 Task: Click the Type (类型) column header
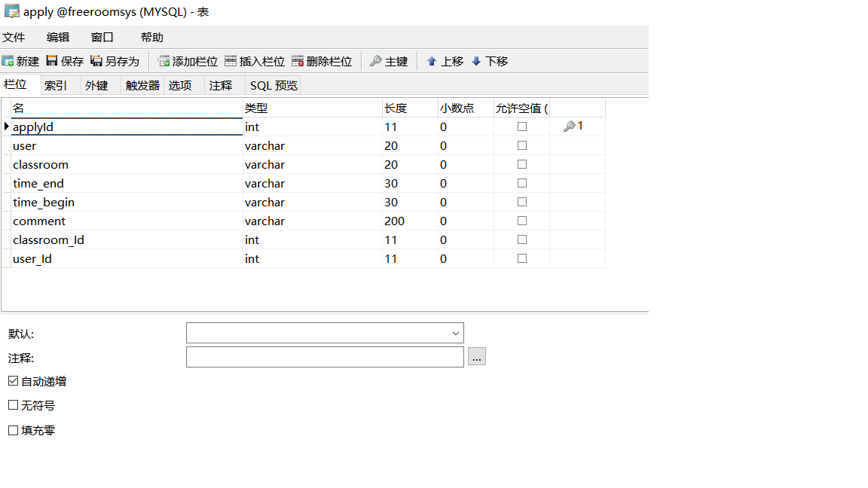[313, 108]
